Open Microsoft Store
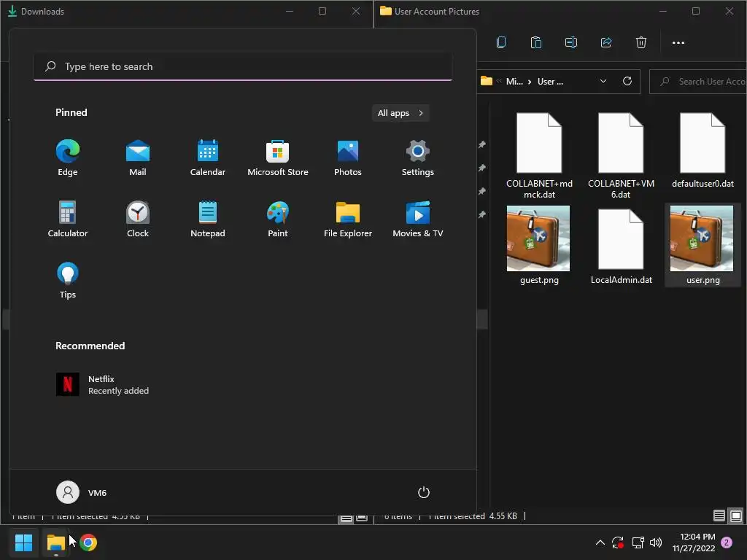Image resolution: width=747 pixels, height=560 pixels. tap(278, 158)
